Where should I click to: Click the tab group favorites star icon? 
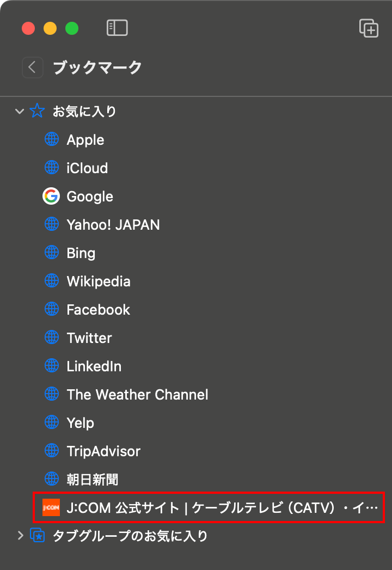(38, 536)
